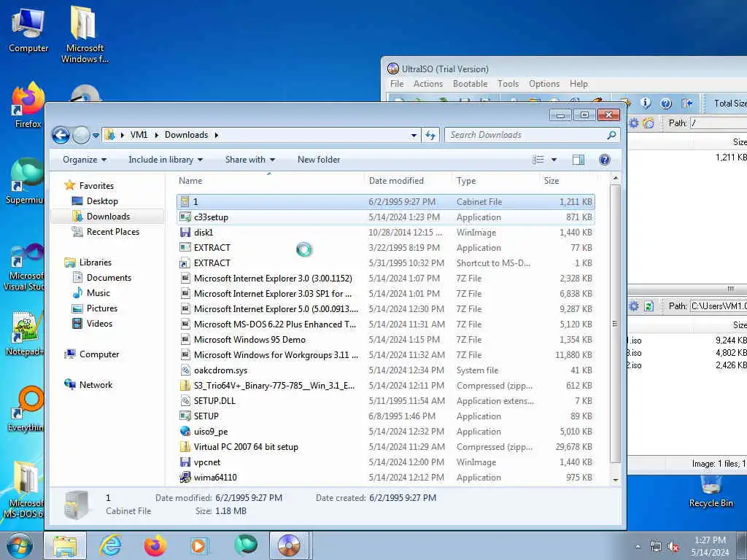Open Firefox from the taskbar
This screenshot has height=560, width=747.
click(x=155, y=545)
